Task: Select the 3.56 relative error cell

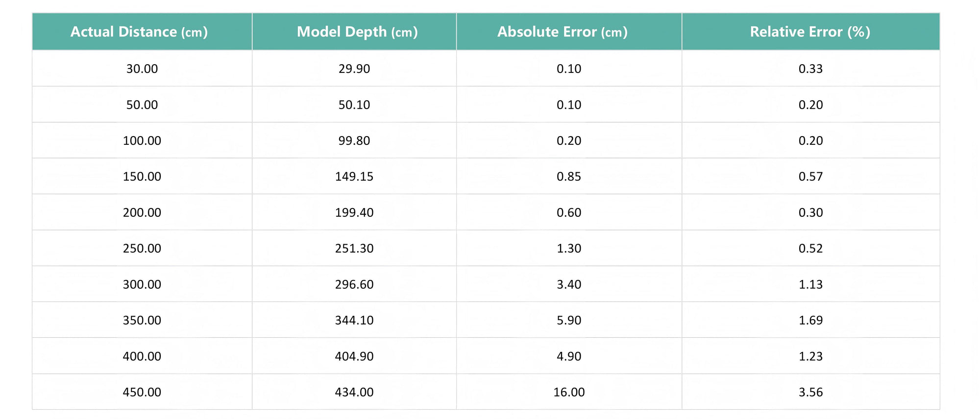Action: [x=811, y=392]
